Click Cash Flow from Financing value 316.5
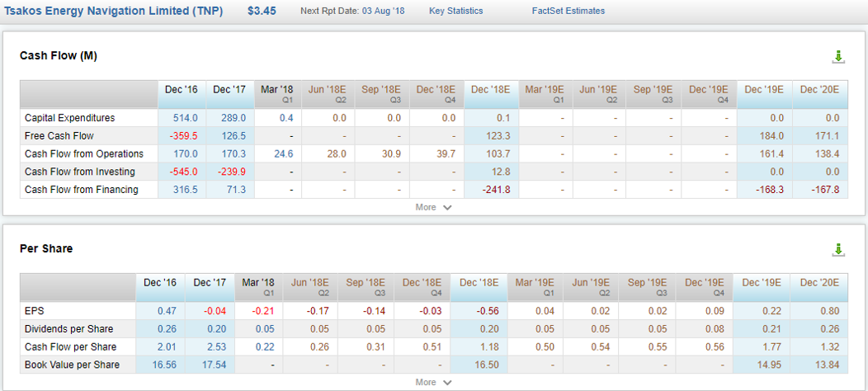This screenshot has width=868, height=391. coord(187,190)
